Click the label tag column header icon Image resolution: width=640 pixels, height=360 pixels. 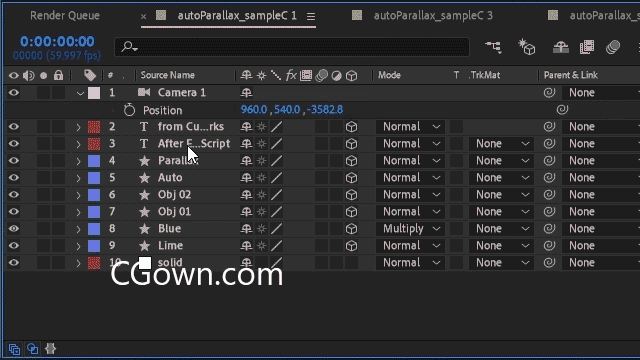pos(90,75)
